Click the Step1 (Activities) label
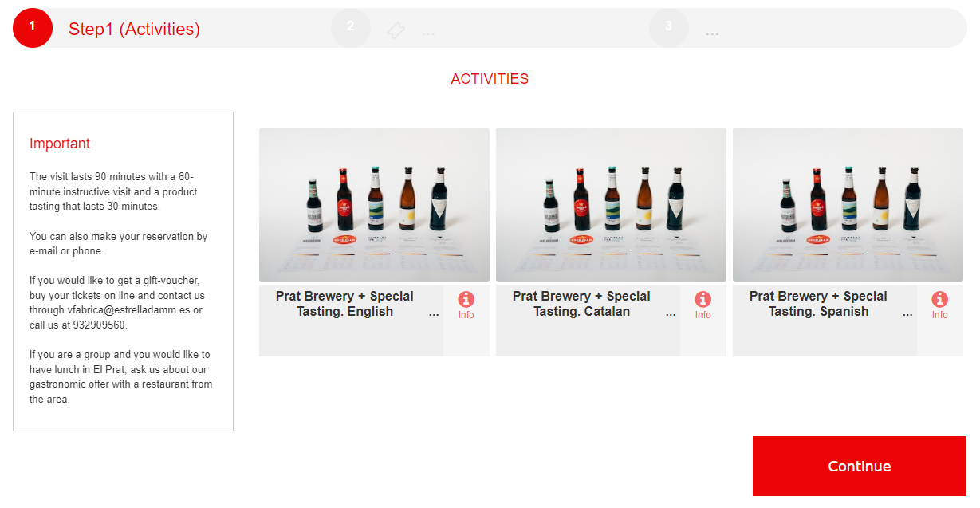The height and width of the screenshot is (508, 980). 134,30
